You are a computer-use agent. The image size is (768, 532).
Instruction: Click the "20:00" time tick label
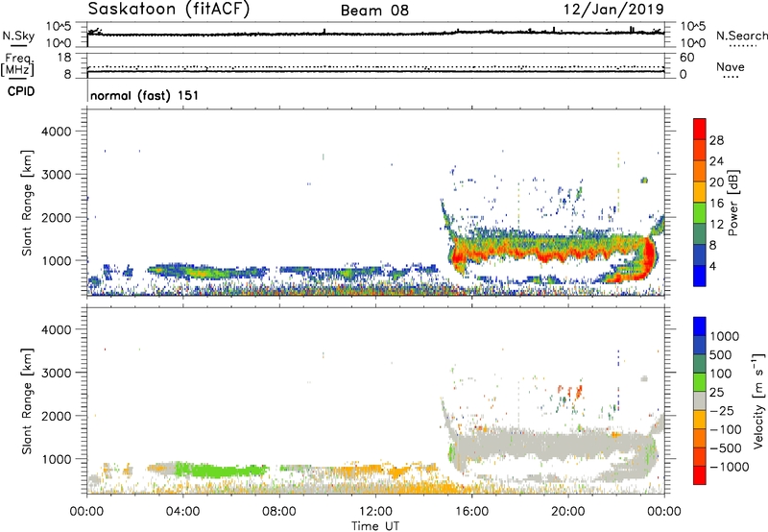567,512
